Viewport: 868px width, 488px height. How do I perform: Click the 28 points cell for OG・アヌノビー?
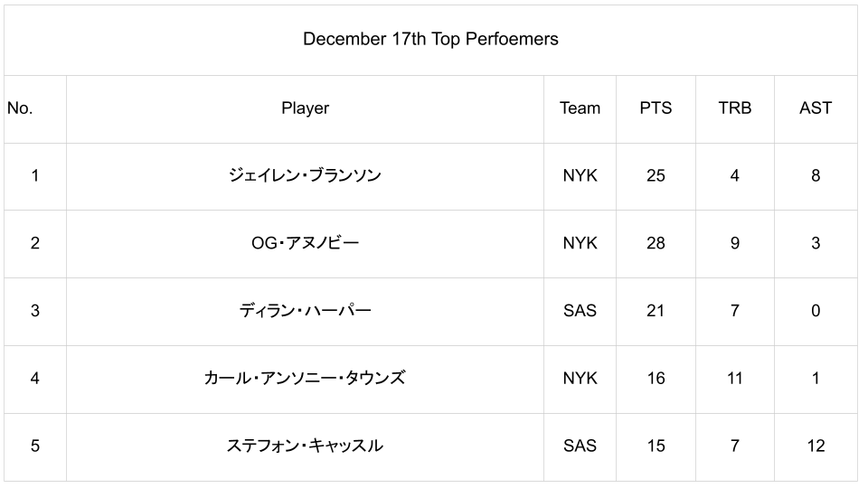tap(656, 243)
